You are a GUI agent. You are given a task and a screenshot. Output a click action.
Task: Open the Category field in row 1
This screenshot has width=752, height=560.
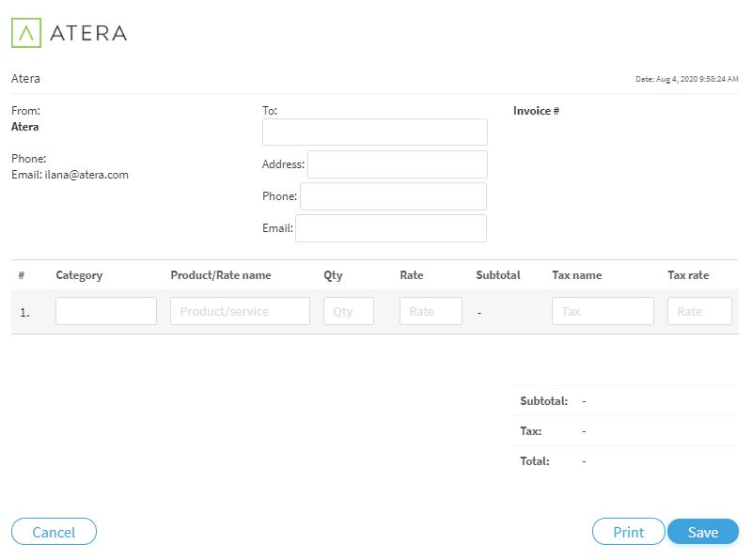[106, 311]
